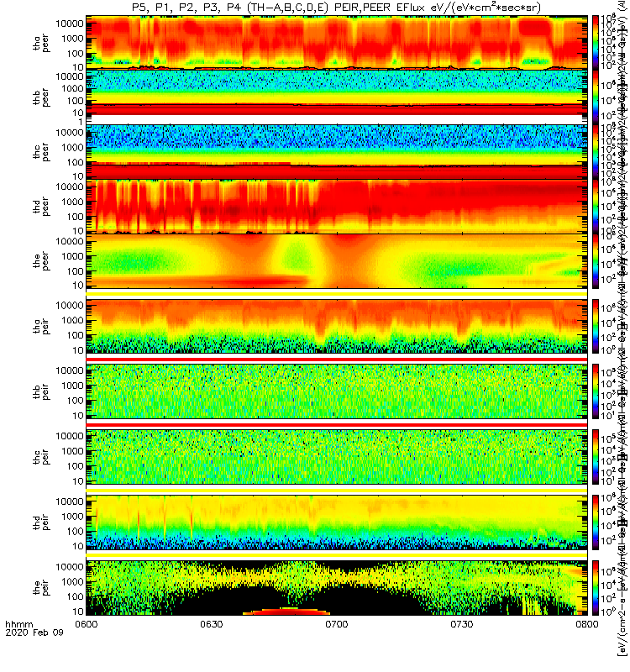
Task: Click inside the tha peir ion spectrogram
Action: tap(337, 326)
